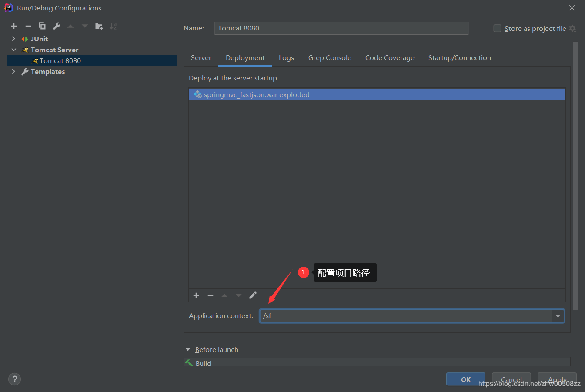This screenshot has height=392, width=585.
Task: Expand the JUnit tree node
Action: point(13,39)
